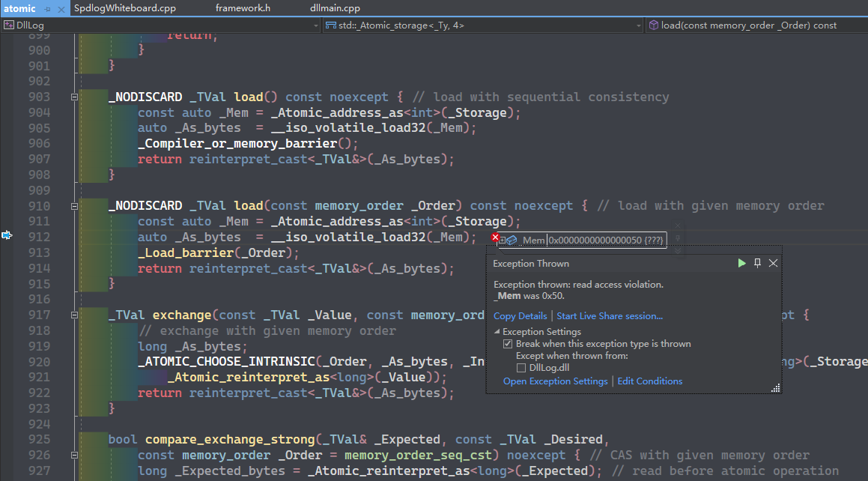This screenshot has width=868, height=481.
Task: Click the ghost pin icon right of the DataTip
Action: (678, 238)
